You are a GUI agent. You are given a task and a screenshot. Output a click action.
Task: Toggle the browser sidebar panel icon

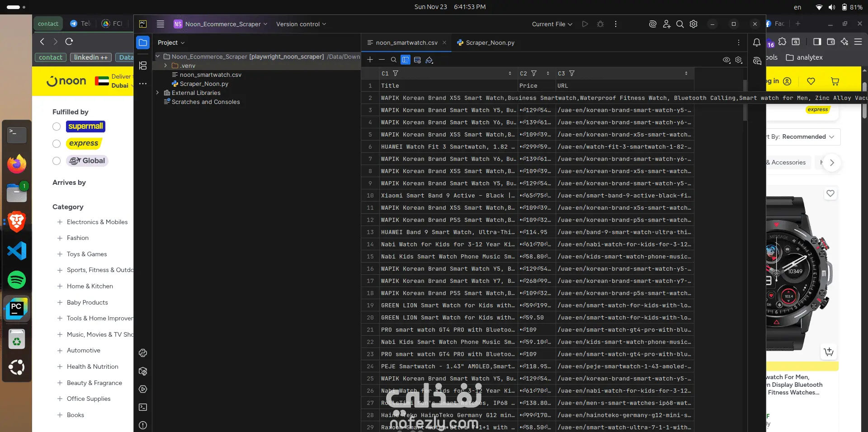coord(817,42)
